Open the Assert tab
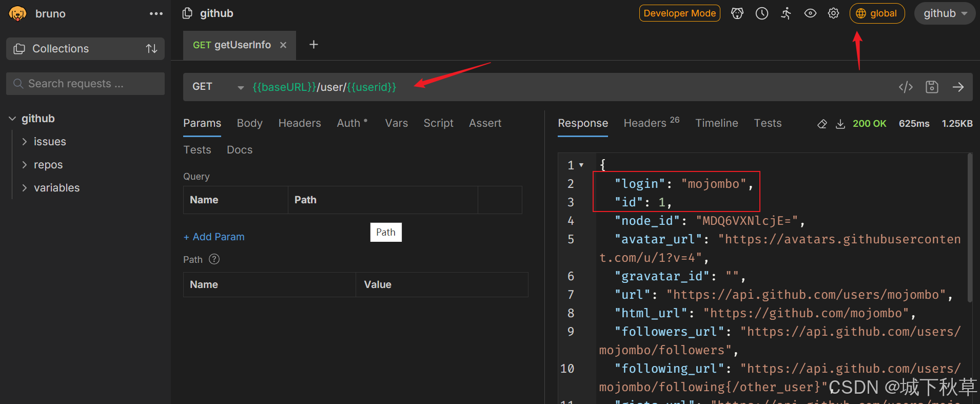The width and height of the screenshot is (980, 404). [x=485, y=123]
